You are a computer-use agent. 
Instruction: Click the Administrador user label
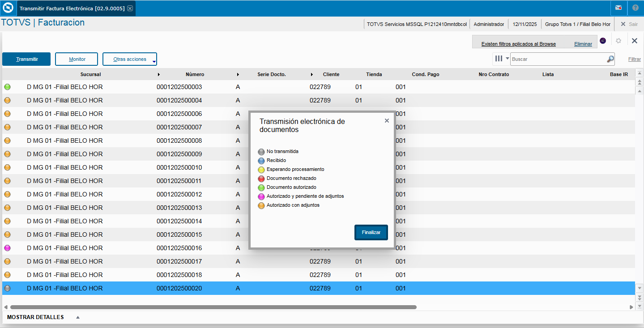(x=489, y=24)
